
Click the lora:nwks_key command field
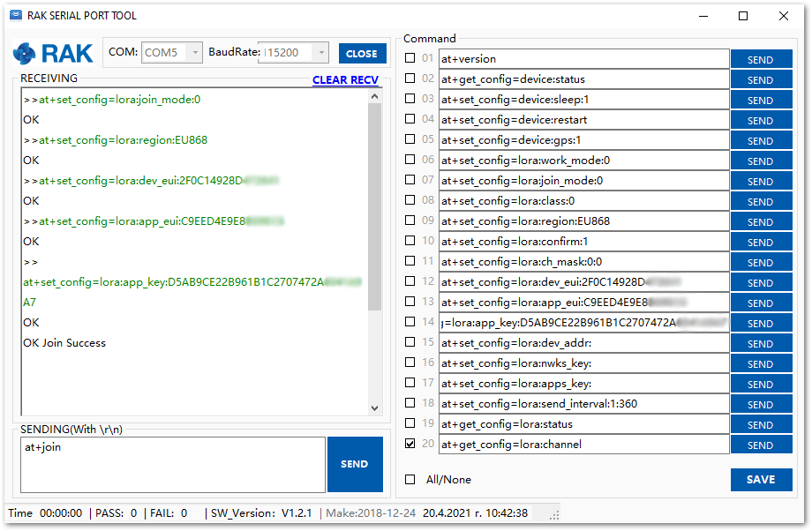pos(583,363)
